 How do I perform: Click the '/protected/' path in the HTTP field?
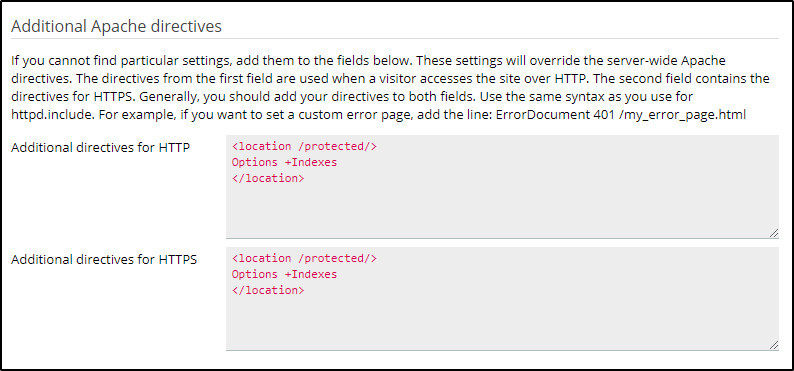(334, 147)
